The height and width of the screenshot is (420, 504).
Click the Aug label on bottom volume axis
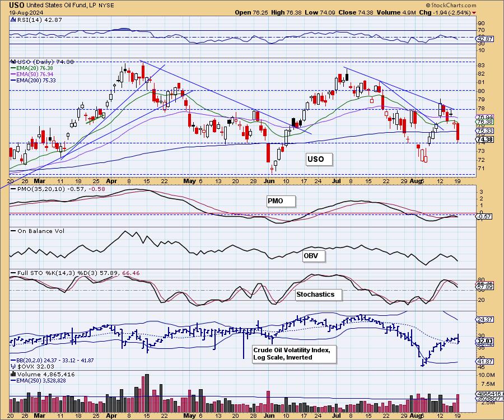[x=416, y=416]
